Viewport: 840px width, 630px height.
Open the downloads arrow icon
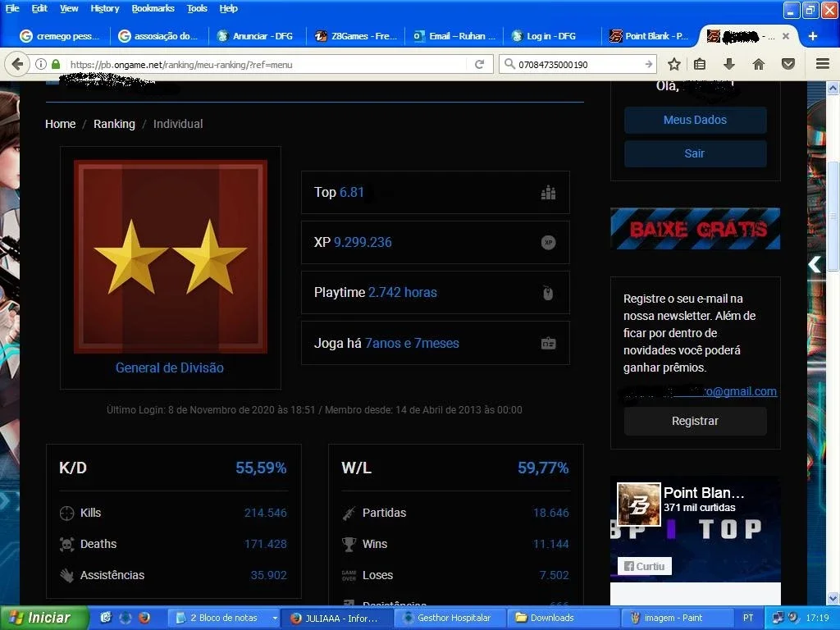[729, 64]
